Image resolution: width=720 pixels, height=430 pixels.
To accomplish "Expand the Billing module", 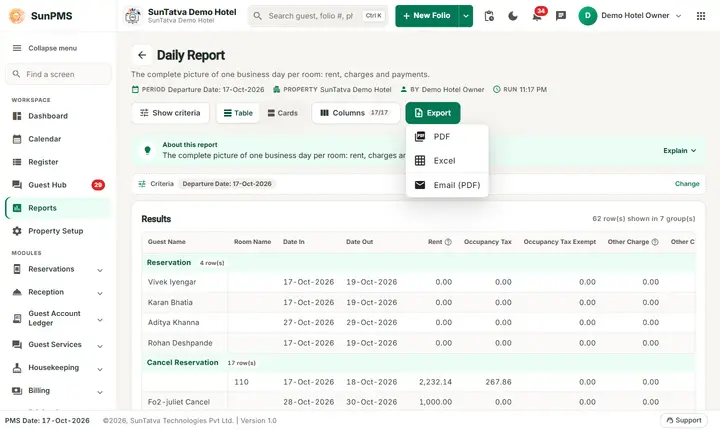I will pos(58,390).
